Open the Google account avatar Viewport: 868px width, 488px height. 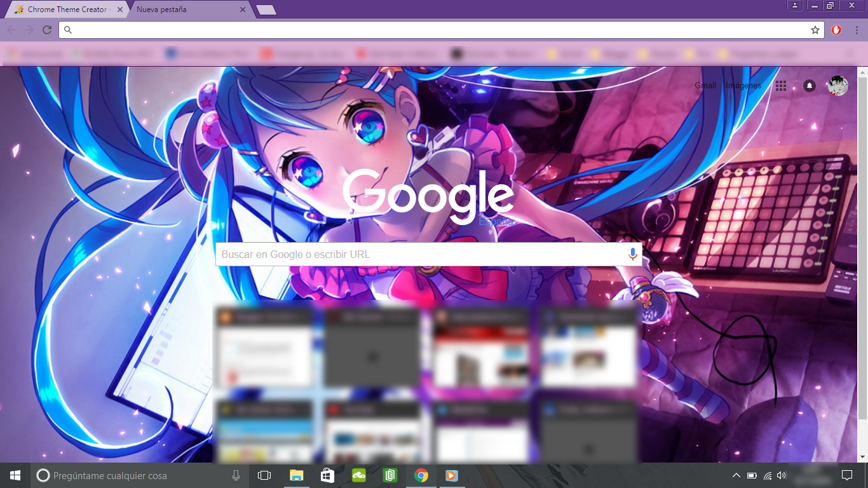[838, 86]
